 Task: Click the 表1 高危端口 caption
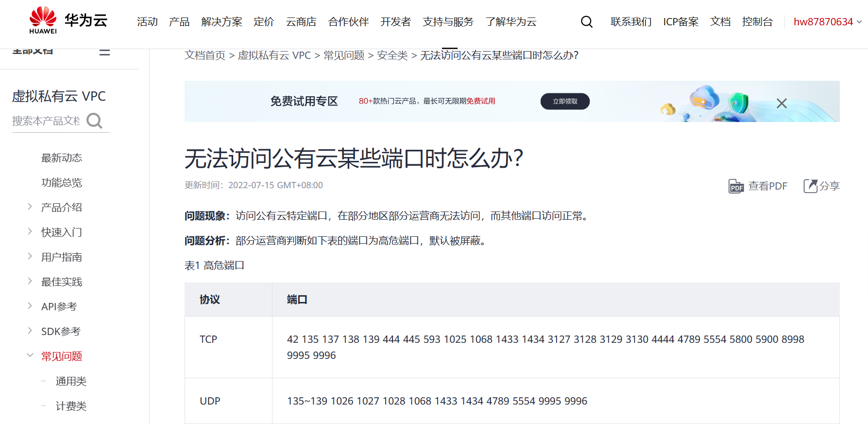[214, 265]
